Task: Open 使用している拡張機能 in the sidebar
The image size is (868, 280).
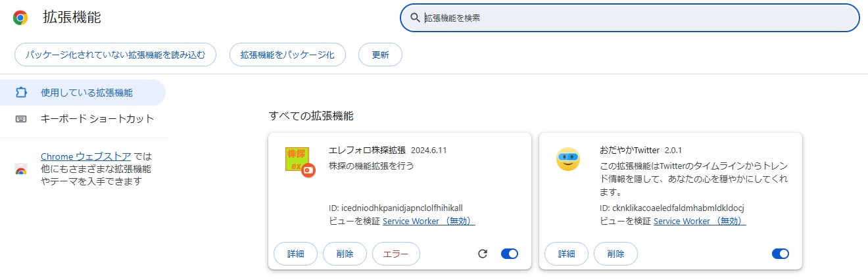Action: (x=83, y=93)
